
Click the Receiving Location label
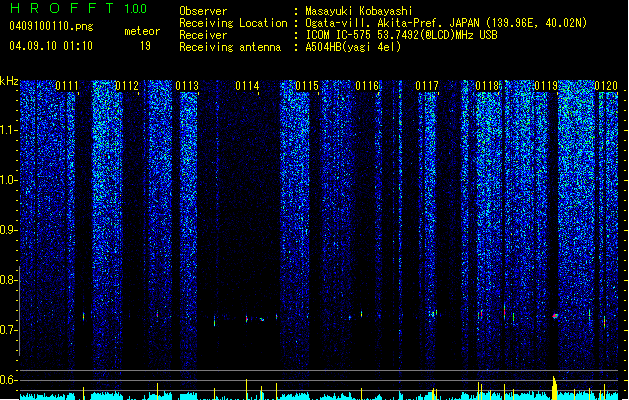tap(233, 23)
